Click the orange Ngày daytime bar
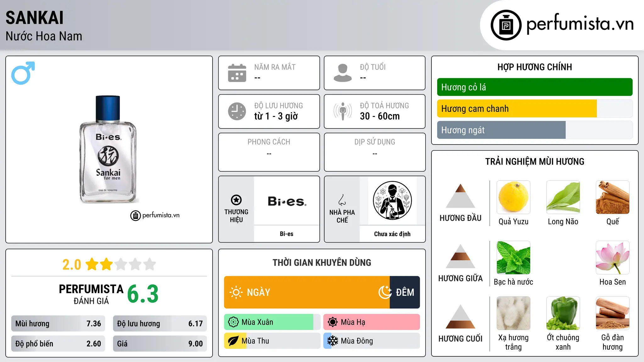This screenshot has height=362, width=644. pyautogui.click(x=307, y=292)
